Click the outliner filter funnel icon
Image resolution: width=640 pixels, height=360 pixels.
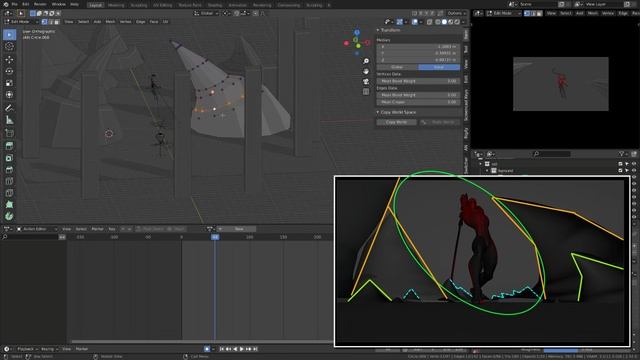click(x=621, y=154)
